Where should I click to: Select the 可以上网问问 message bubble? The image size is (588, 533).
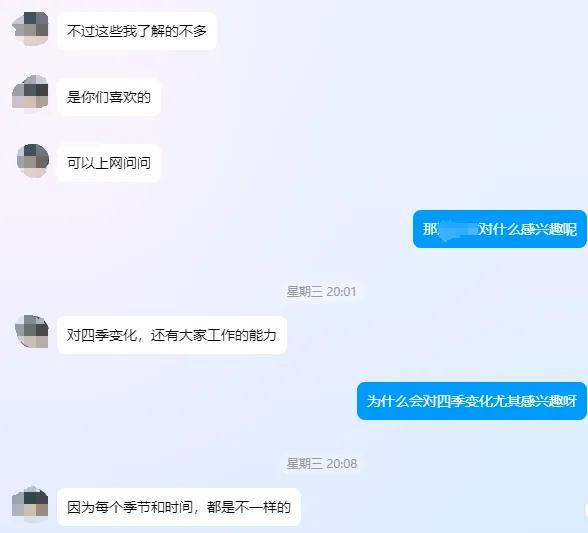pos(109,163)
